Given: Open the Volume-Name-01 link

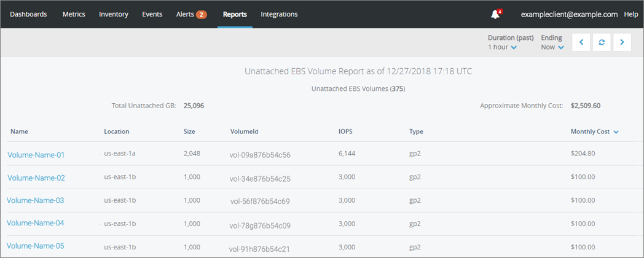Looking at the screenshot, I should click(36, 155).
